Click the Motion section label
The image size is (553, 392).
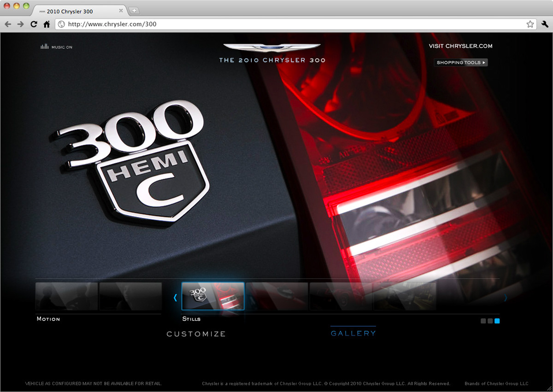[x=48, y=319]
